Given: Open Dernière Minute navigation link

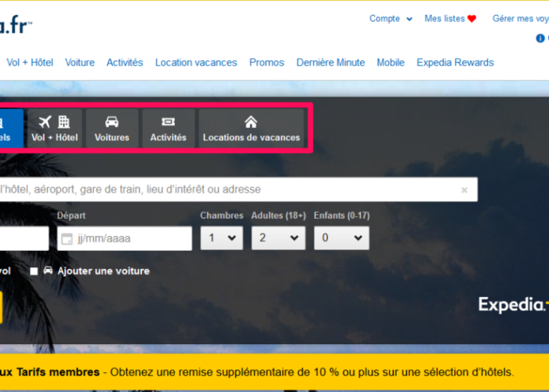Looking at the screenshot, I should 330,63.
